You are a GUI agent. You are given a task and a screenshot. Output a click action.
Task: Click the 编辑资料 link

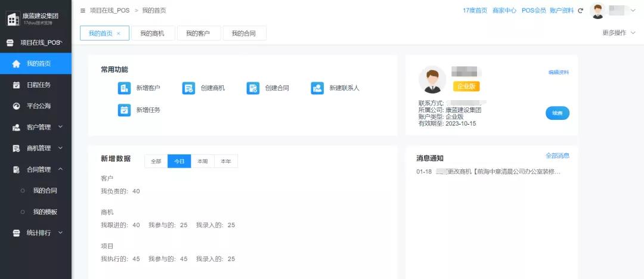[559, 72]
